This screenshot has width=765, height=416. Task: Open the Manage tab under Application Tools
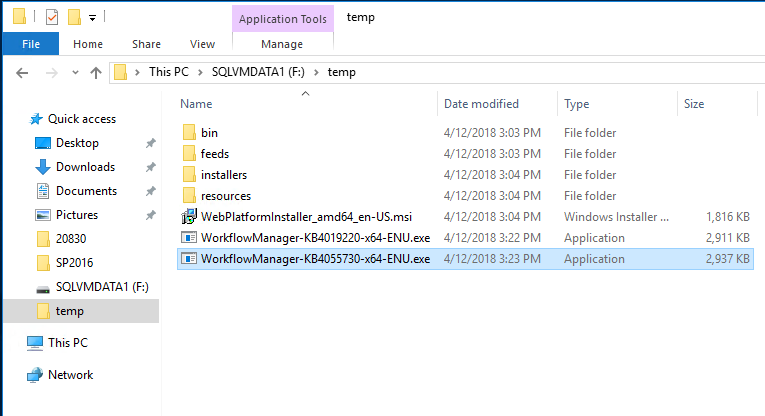282,44
